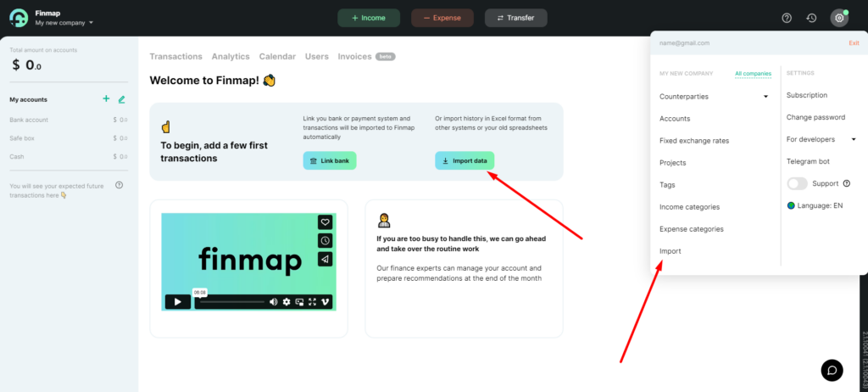This screenshot has height=392, width=868.
Task: Open Fixed exchange rates menu item
Action: 694,141
